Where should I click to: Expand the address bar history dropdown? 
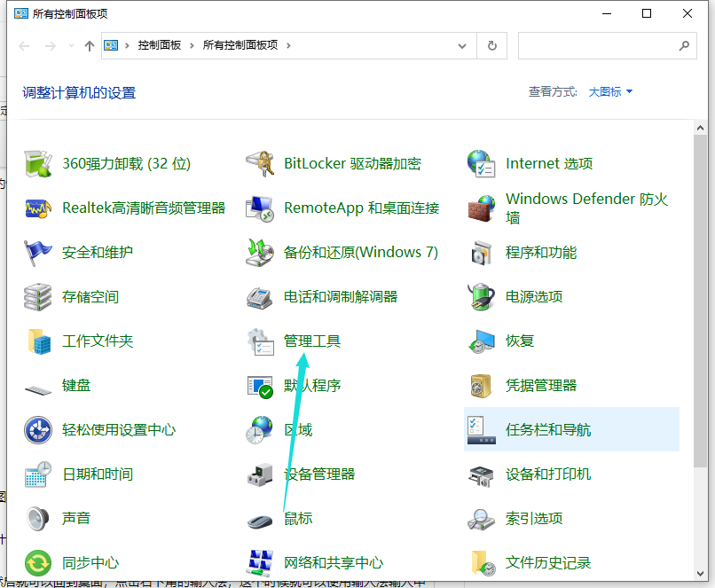click(462, 45)
